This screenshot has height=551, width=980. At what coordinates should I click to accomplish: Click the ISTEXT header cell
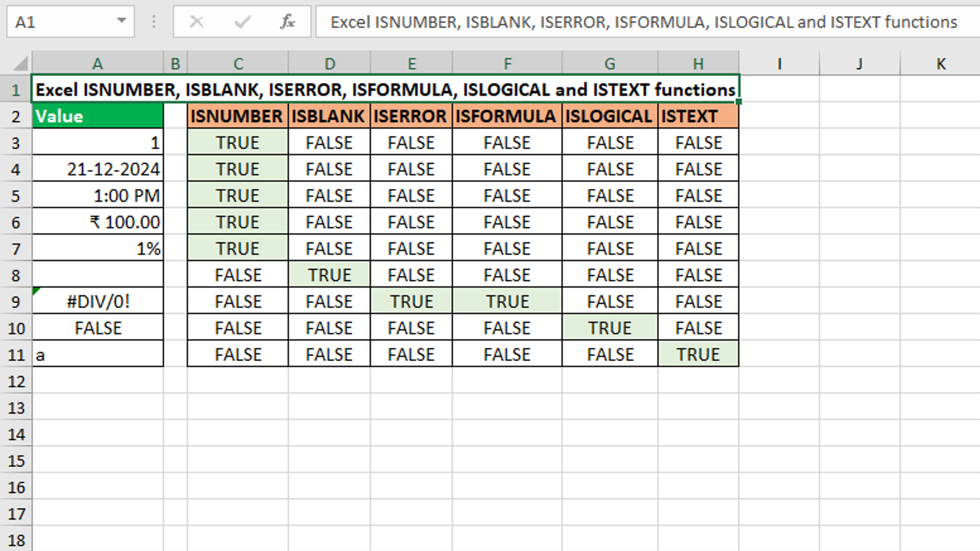pyautogui.click(x=698, y=116)
